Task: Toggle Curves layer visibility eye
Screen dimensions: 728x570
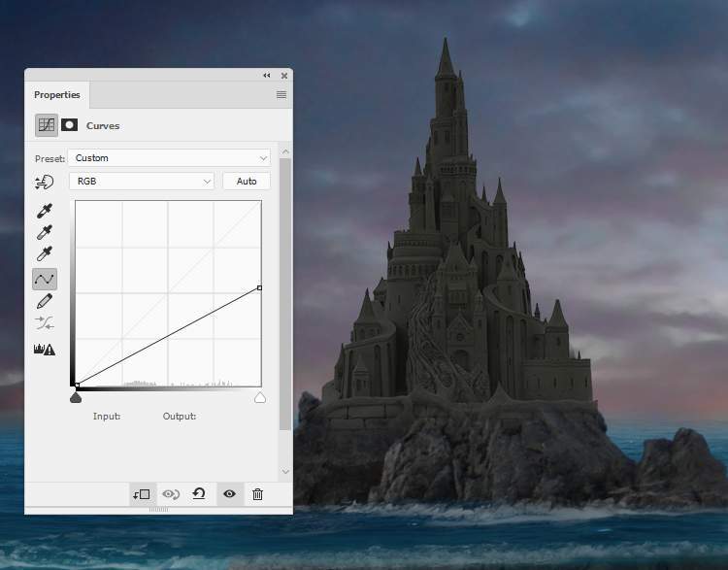Action: coord(229,494)
